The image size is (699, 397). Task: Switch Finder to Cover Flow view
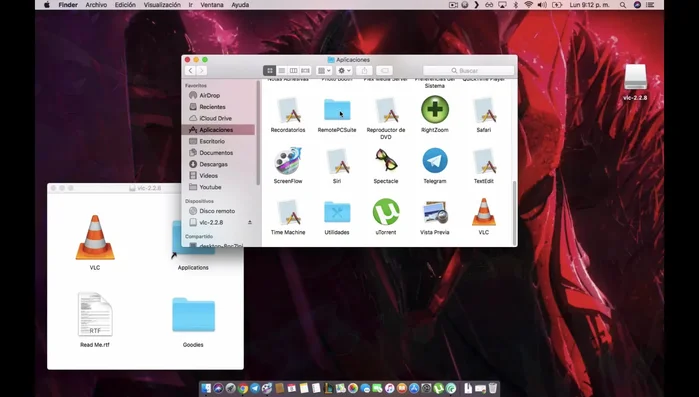click(305, 70)
